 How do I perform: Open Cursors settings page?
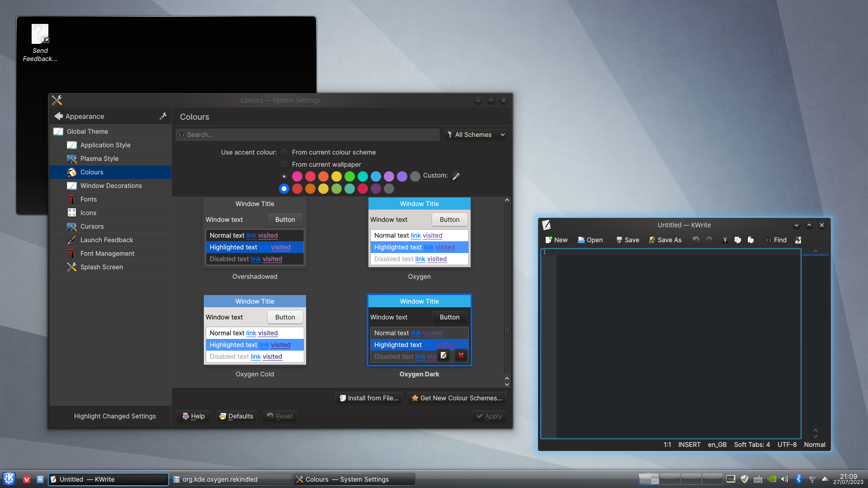click(110, 226)
